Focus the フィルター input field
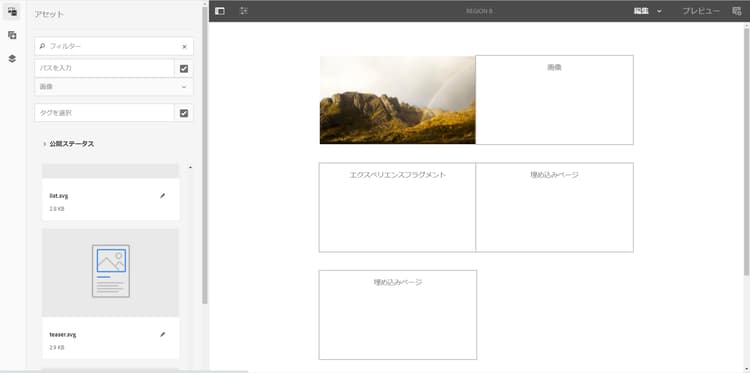The height and width of the screenshot is (373, 750). click(114, 46)
